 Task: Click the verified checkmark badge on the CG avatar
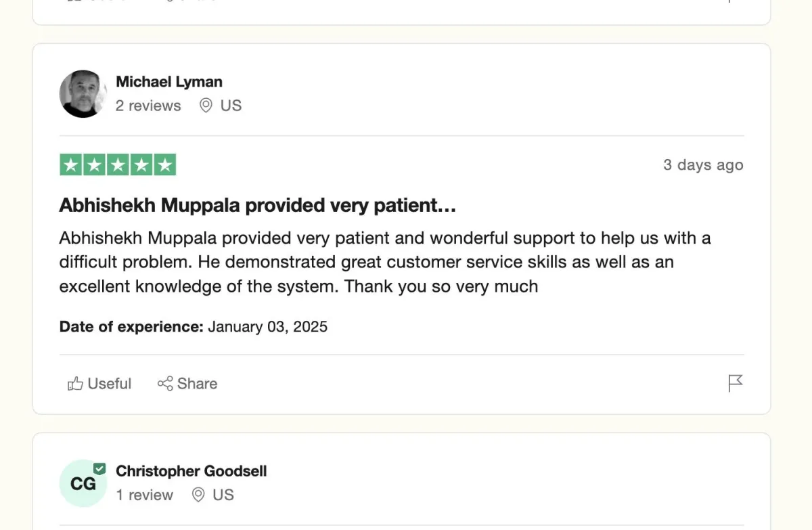coord(99,468)
